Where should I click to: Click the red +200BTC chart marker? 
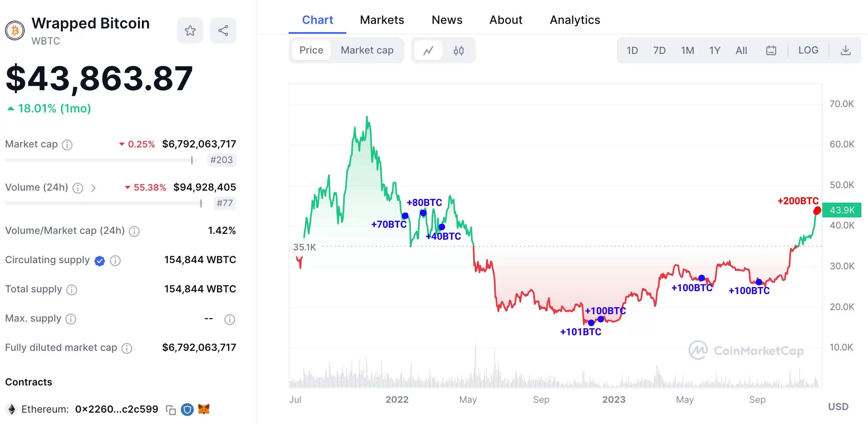coord(817,211)
